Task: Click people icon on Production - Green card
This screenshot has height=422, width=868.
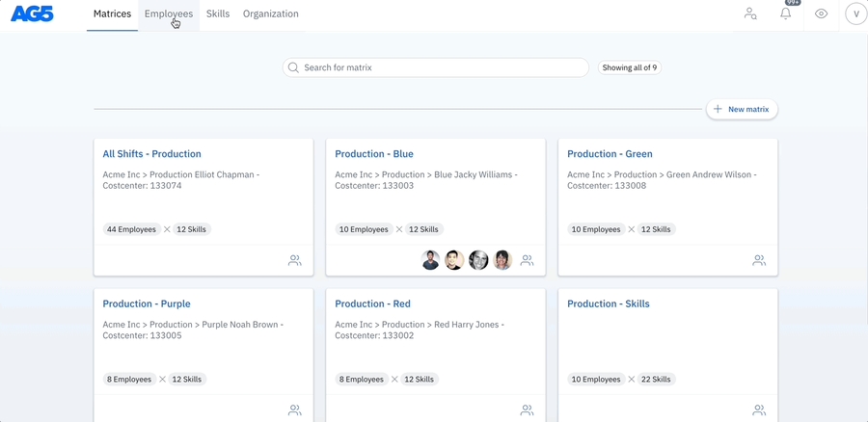Action: (759, 260)
